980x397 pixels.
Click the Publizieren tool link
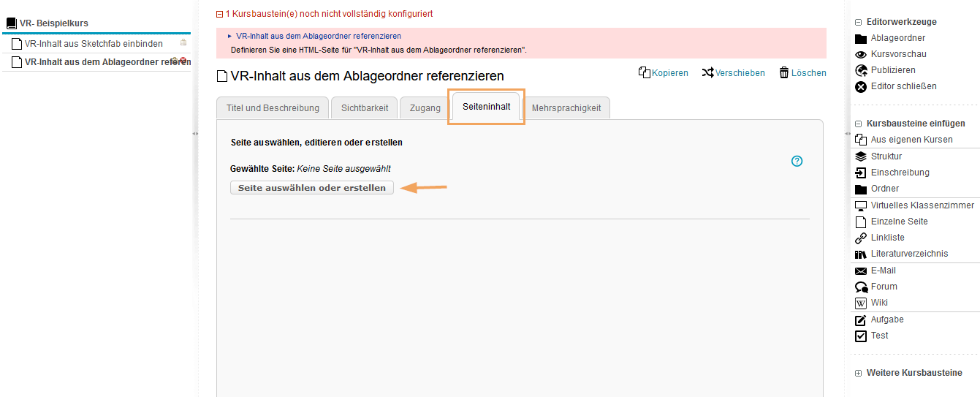click(x=893, y=70)
